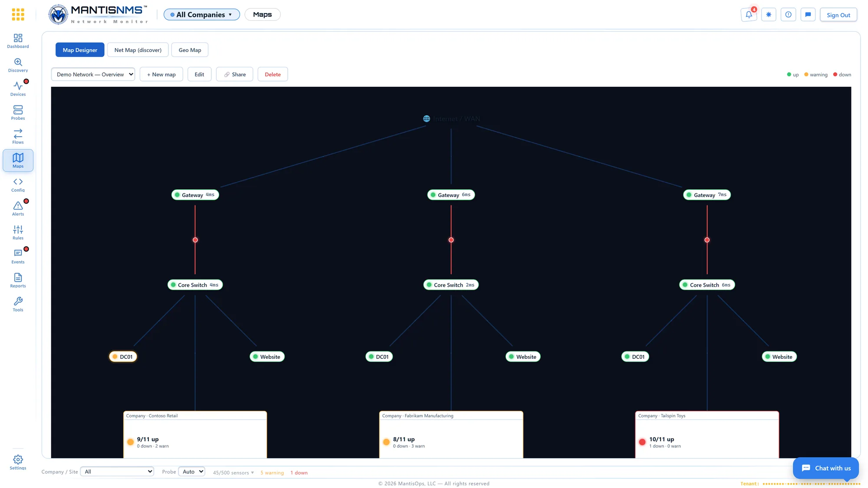Open the Chat with us widget
This screenshot has height=488, width=868.
click(x=826, y=468)
